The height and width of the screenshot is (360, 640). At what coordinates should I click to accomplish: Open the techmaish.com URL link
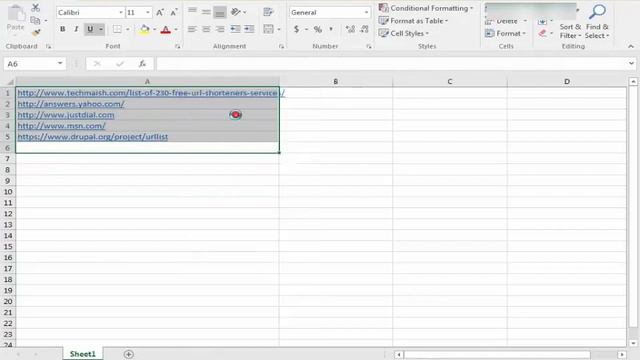point(151,93)
